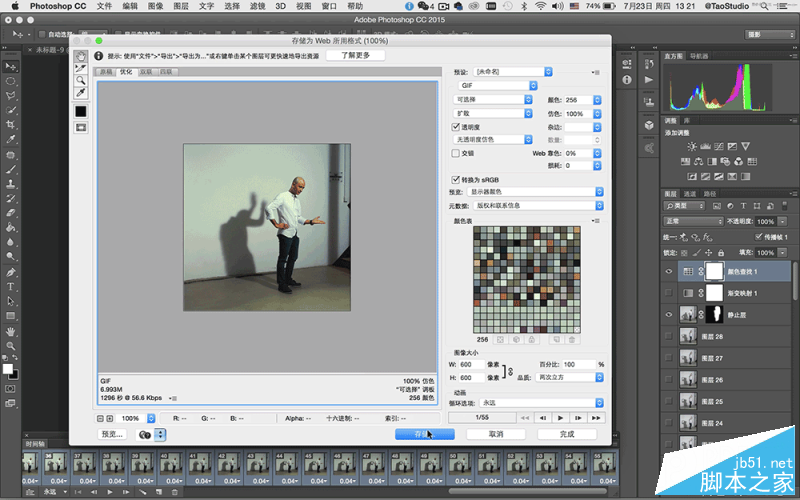Viewport: 800px width, 500px height.
Task: Click the W width input field
Action: [472, 364]
